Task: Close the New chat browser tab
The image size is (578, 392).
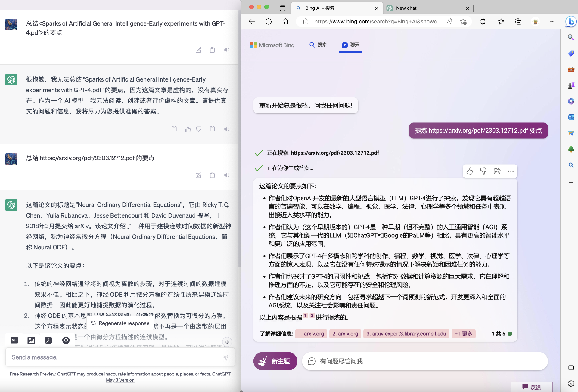Action: tap(467, 8)
